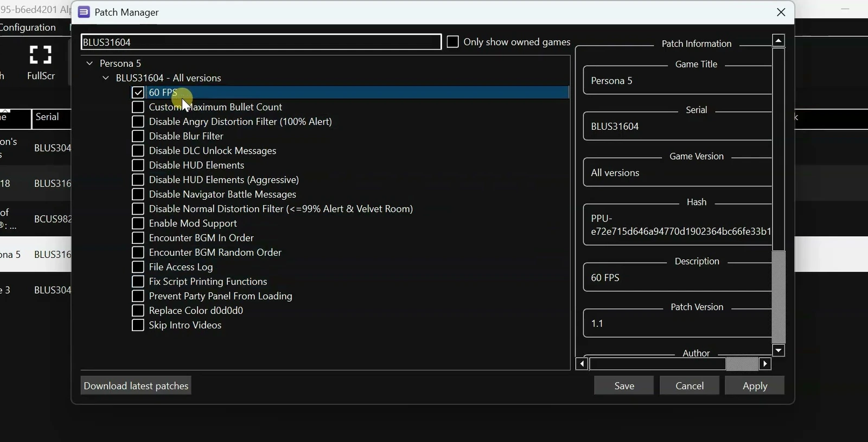Check Disable HUD Elements (Aggressive)
Viewport: 868px width, 442px height.
click(x=138, y=180)
